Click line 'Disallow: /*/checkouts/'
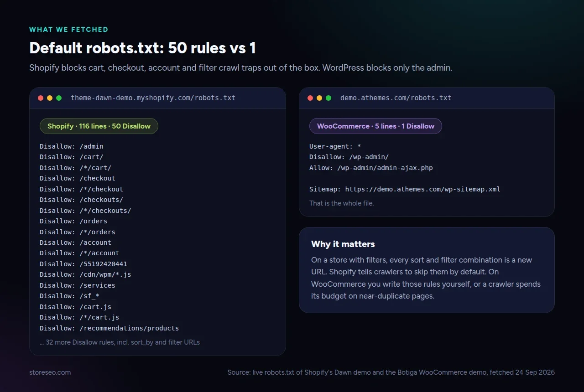584x392 pixels. click(x=85, y=211)
